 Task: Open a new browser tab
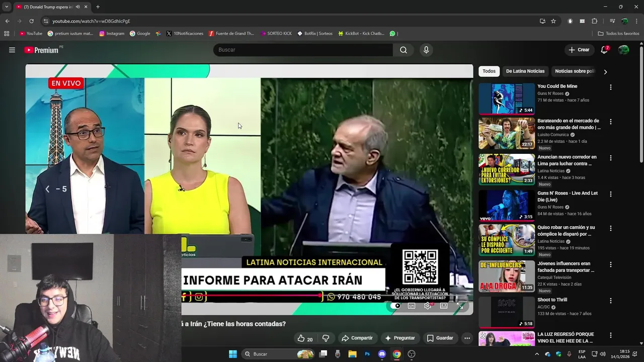coord(98,7)
